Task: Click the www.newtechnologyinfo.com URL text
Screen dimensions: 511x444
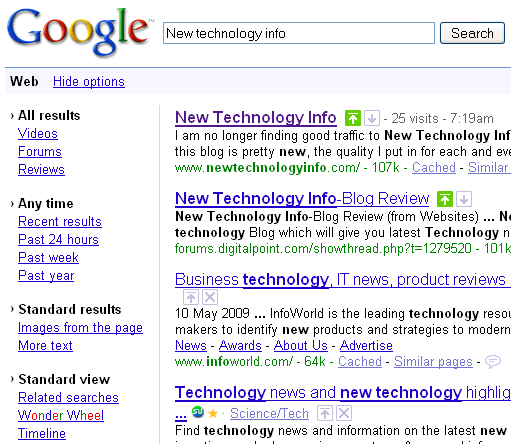Action: click(267, 167)
